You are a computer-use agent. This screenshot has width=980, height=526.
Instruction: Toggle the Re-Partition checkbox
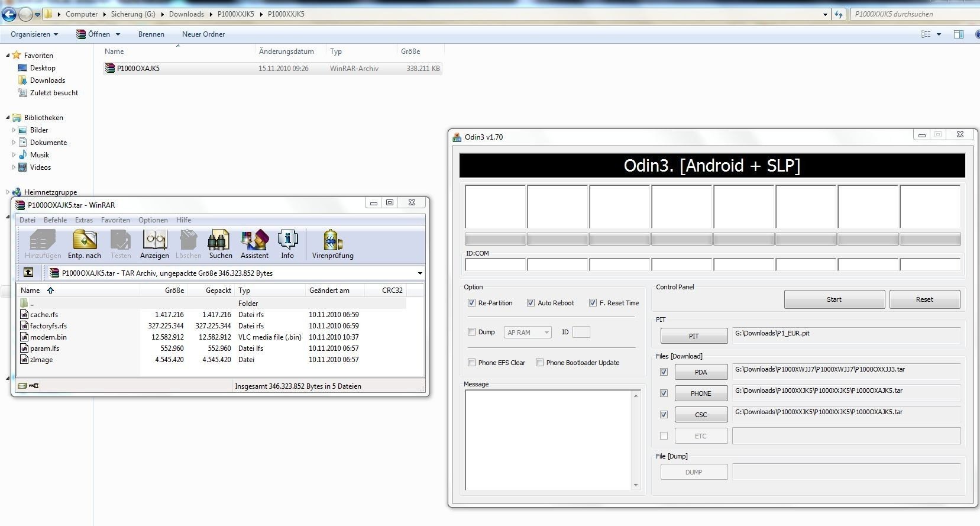coord(471,303)
